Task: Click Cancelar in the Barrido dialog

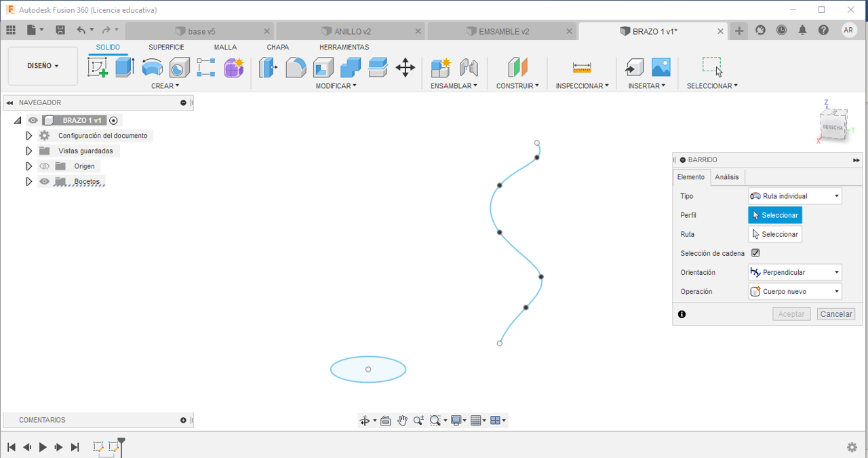Action: 836,314
